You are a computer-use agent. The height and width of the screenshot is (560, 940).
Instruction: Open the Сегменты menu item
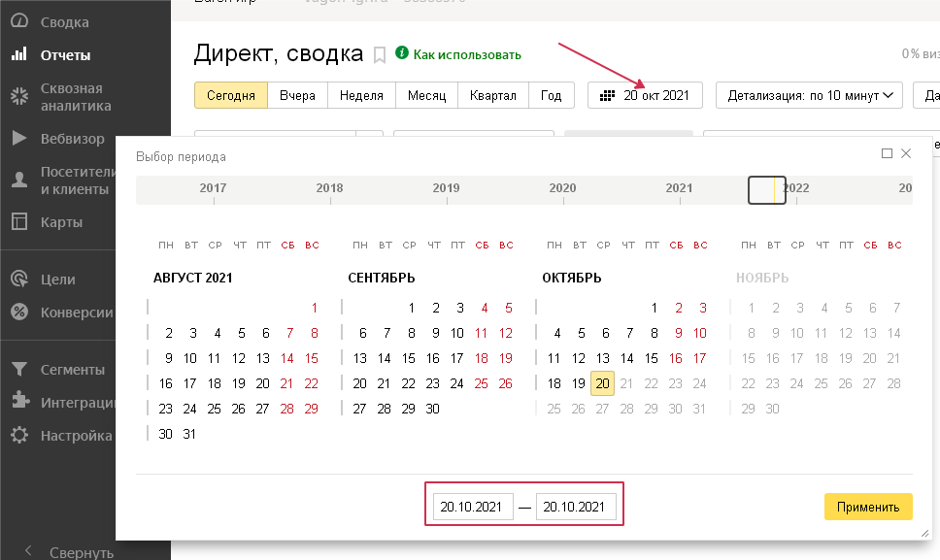pos(72,370)
